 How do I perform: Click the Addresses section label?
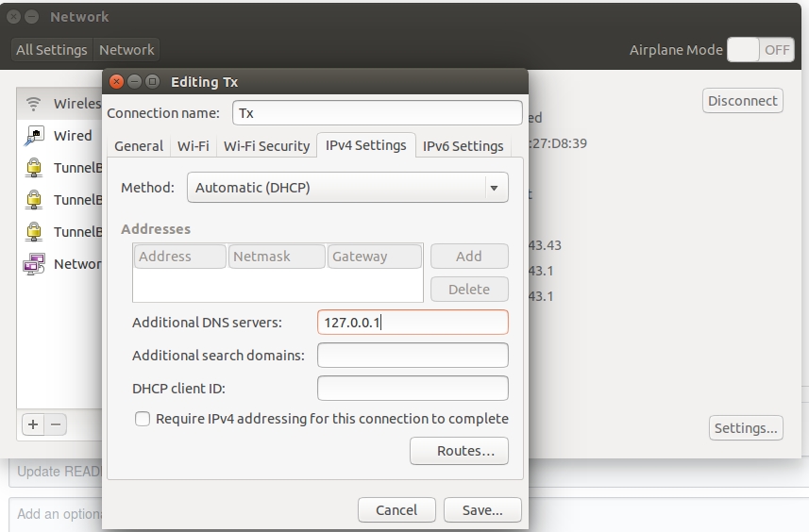tap(156, 229)
